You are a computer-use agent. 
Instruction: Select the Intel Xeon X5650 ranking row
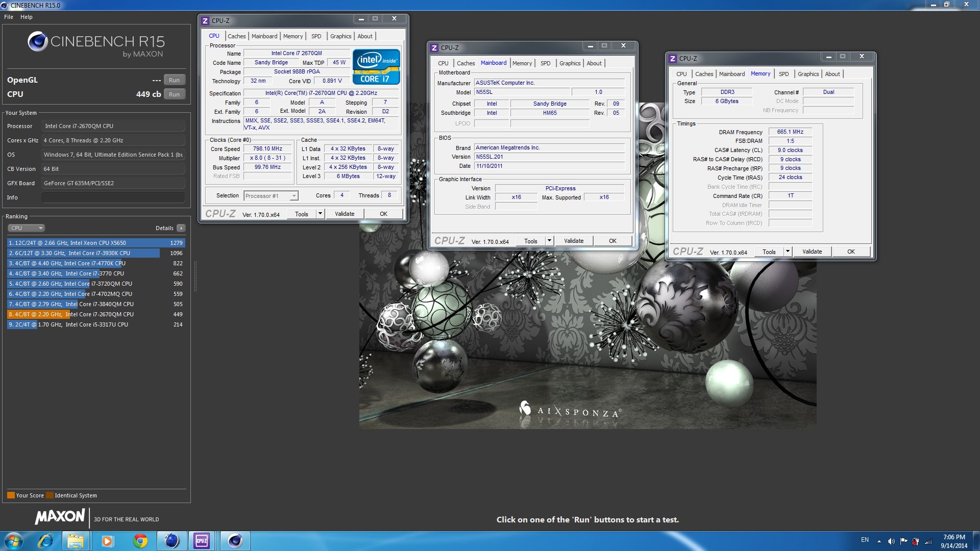96,243
